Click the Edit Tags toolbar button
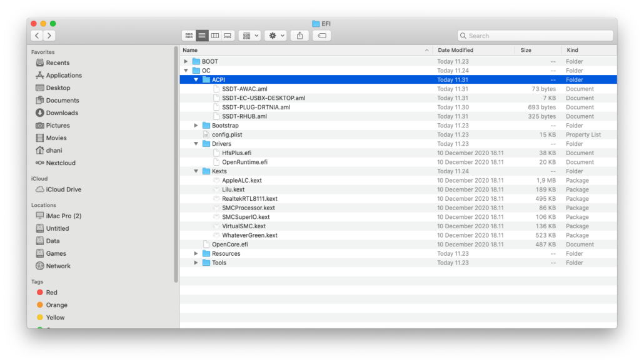The width and height of the screenshot is (644, 364). (x=321, y=36)
